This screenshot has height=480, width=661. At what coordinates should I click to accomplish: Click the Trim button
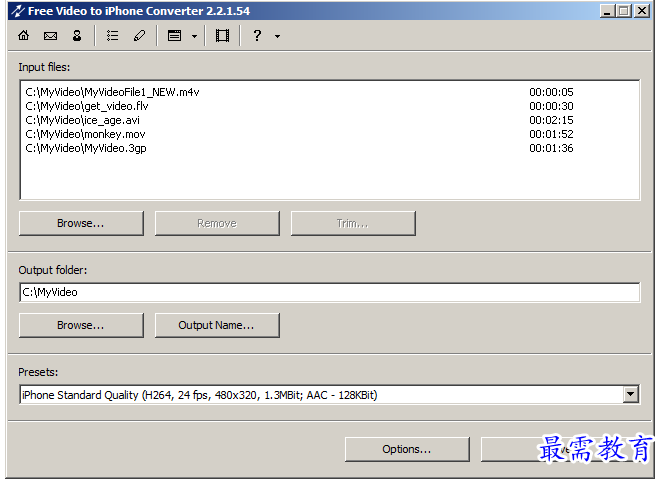tap(353, 223)
